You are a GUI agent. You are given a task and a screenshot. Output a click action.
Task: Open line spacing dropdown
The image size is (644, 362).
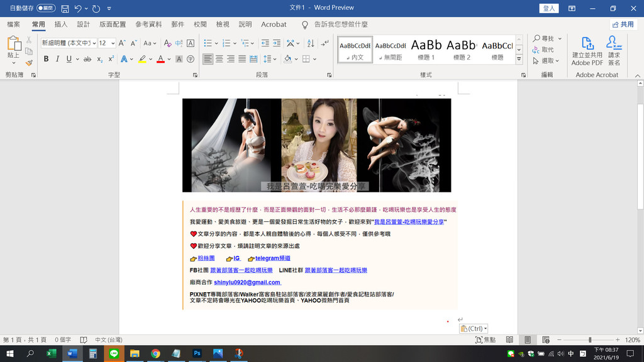click(x=269, y=59)
